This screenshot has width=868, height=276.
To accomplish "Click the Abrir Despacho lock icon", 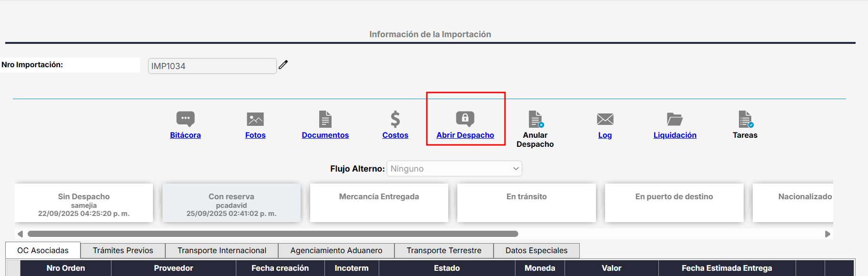I will pyautogui.click(x=465, y=119).
